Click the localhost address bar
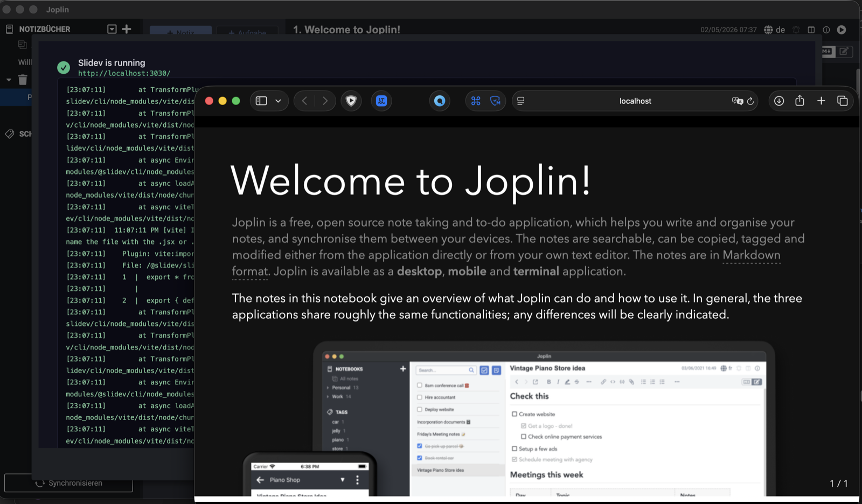 [635, 101]
